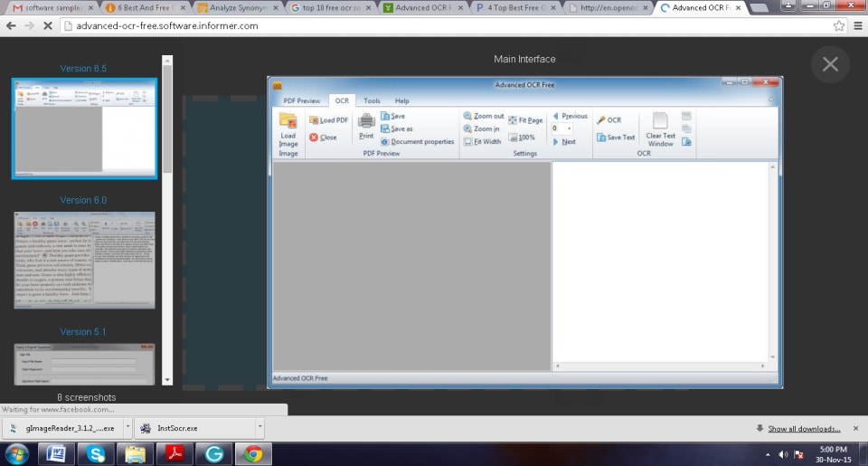868x466 pixels.
Task: Switch to '6 Best And Free' browser tab
Action: click(x=146, y=8)
